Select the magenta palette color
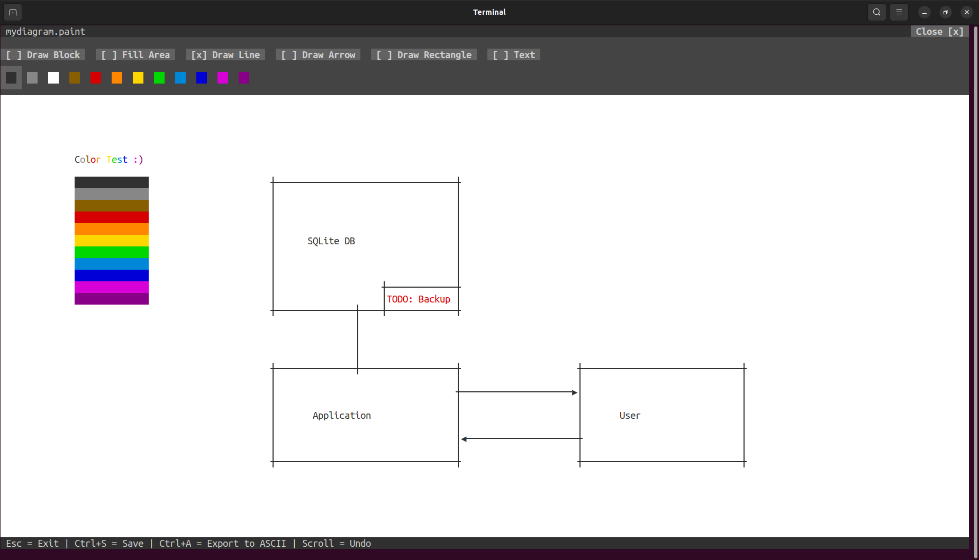The image size is (979, 560). pyautogui.click(x=223, y=78)
